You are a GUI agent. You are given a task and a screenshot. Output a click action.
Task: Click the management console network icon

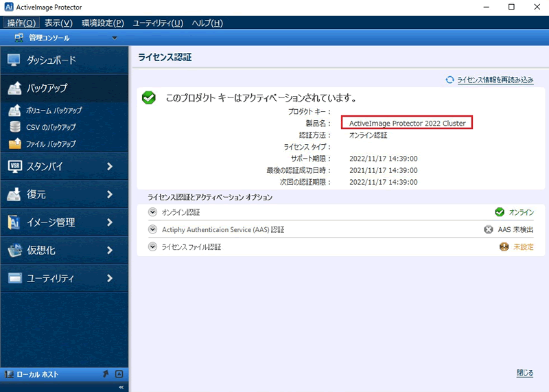pos(19,38)
